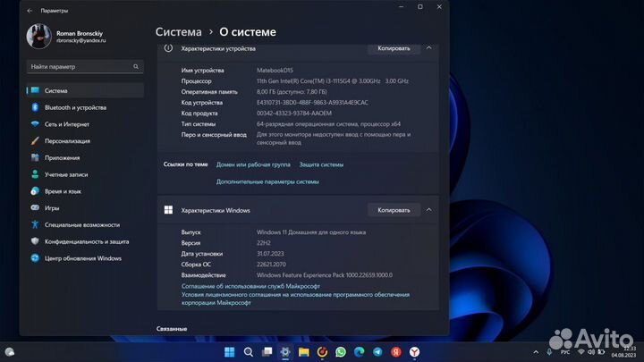This screenshot has width=644, height=362.
Task: Open Условия лицензионного соглашения link
Action: pyautogui.click(x=295, y=299)
